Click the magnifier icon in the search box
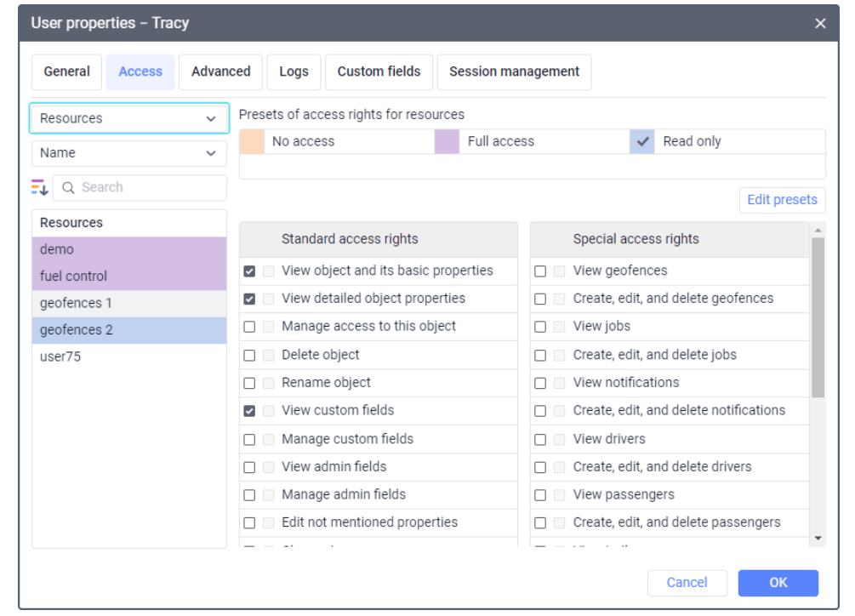Viewport: 855px width, 616px height. (68, 188)
